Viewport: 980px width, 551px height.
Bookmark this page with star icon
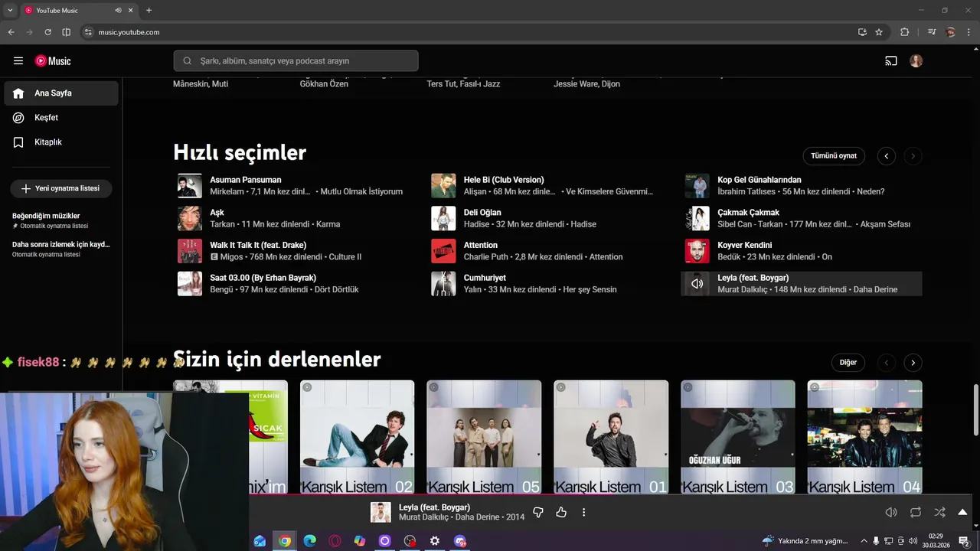click(x=879, y=32)
